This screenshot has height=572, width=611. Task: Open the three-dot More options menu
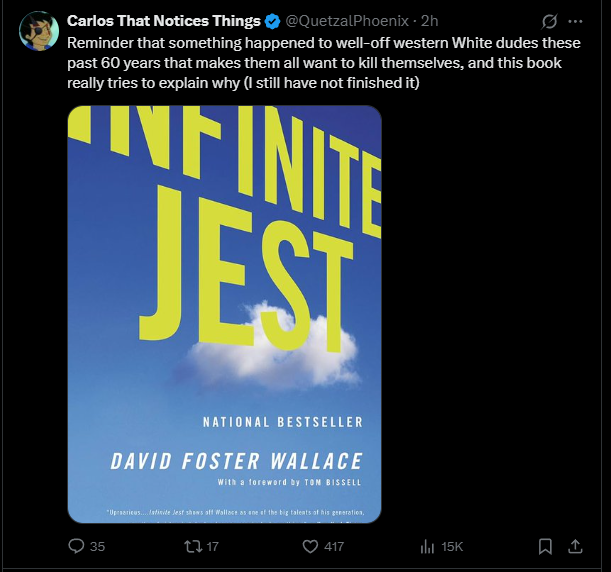pos(576,21)
